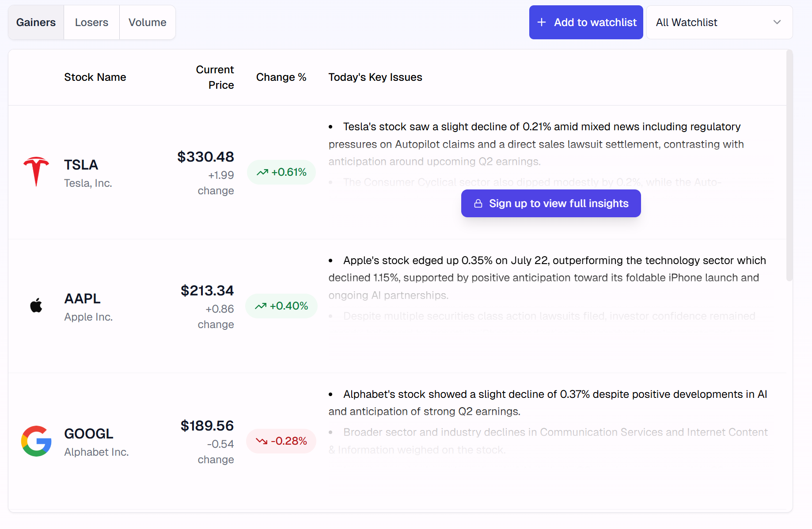Click Add to watchlist button
Image resolution: width=812 pixels, height=529 pixels.
586,23
